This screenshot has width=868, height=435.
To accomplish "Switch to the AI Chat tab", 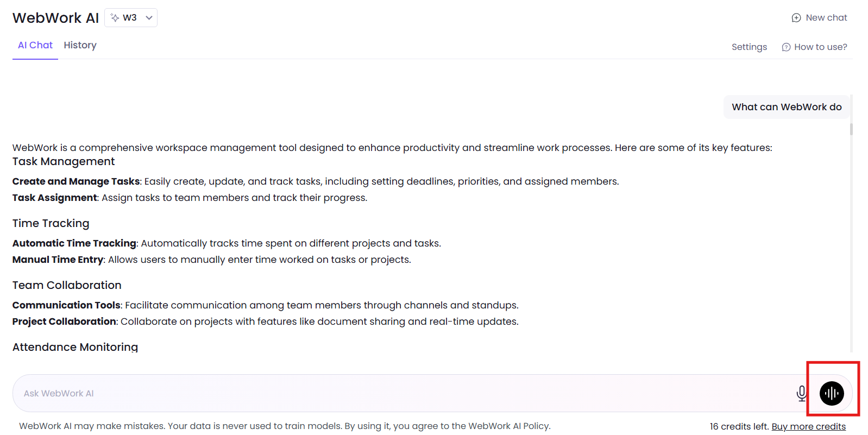I will (x=35, y=46).
